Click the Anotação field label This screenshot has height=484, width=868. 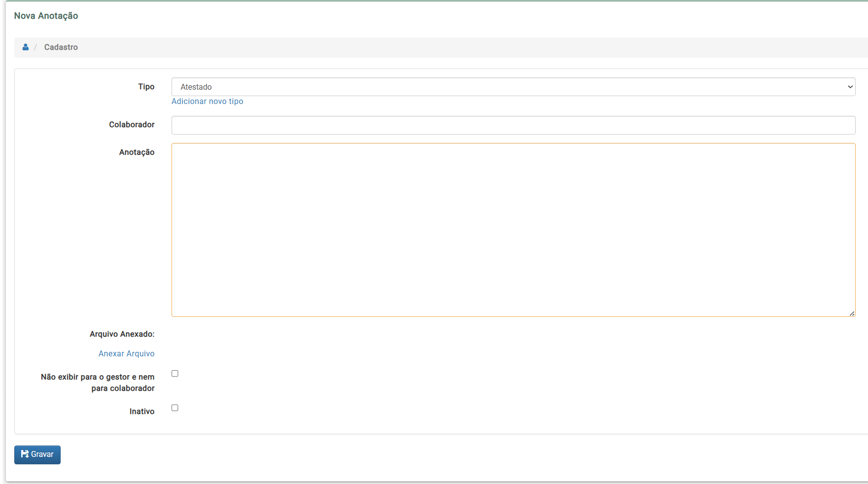tap(137, 152)
